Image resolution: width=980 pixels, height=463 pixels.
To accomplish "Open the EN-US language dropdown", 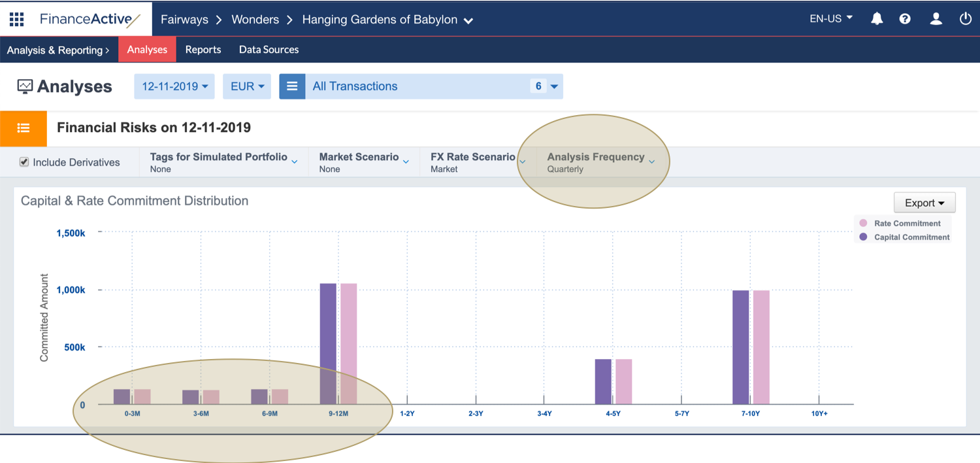I will (831, 19).
